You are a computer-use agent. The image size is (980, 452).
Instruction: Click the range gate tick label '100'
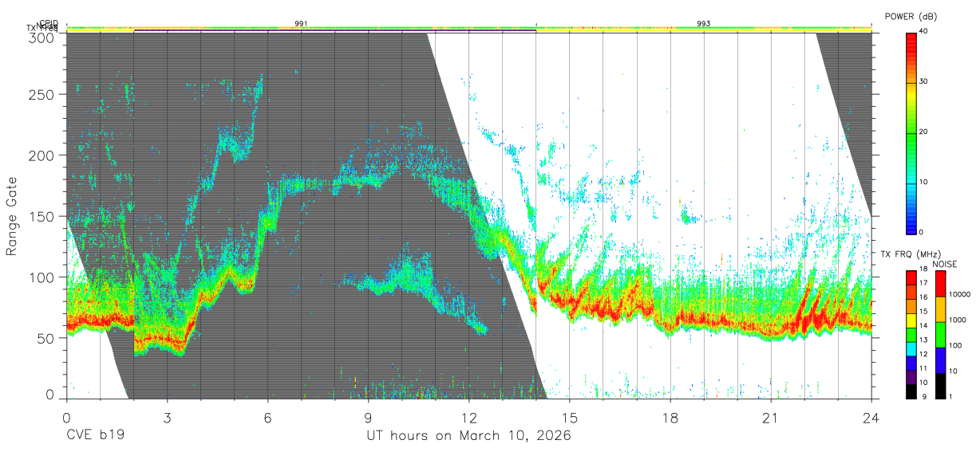(x=41, y=277)
